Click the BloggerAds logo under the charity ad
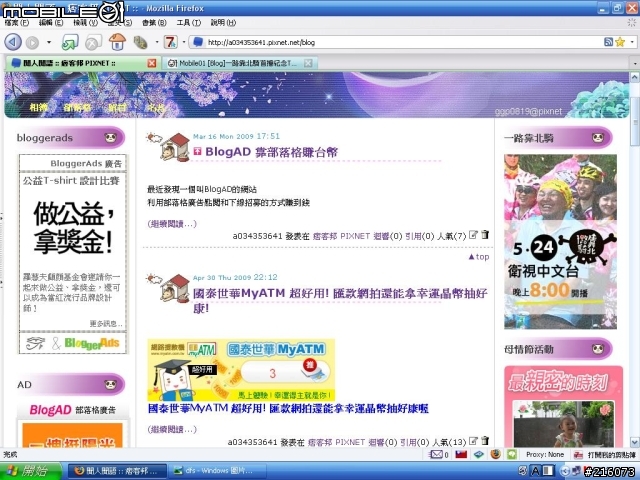Screen dimensions: 640x480 click(92, 343)
